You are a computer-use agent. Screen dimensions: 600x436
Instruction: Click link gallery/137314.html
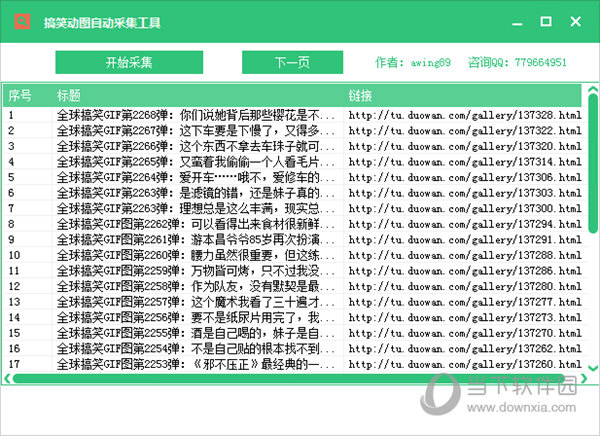click(465, 162)
